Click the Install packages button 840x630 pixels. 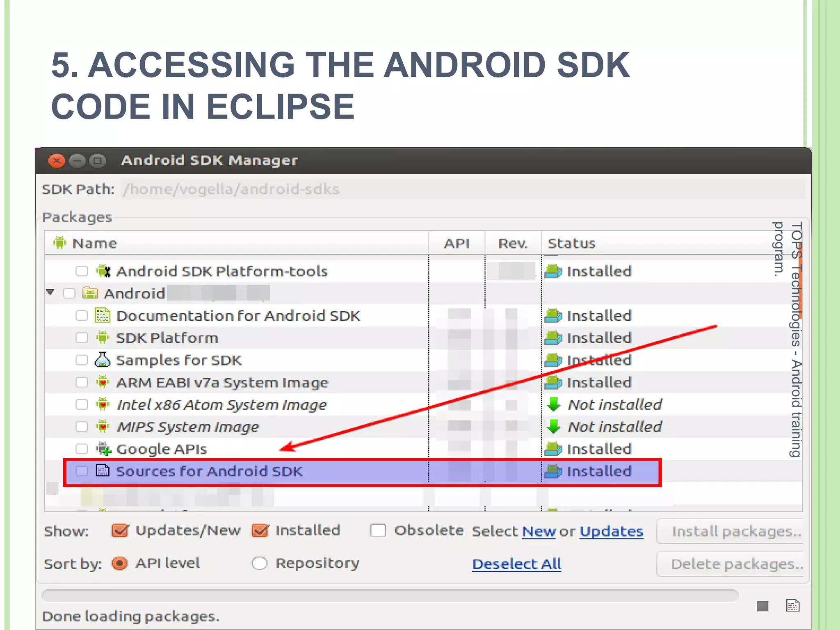coord(730,531)
